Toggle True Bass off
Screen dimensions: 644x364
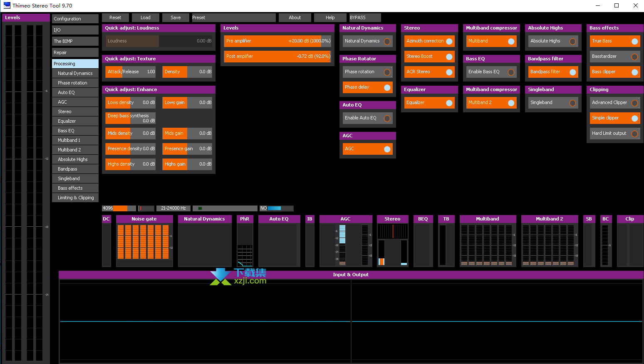pyautogui.click(x=615, y=41)
